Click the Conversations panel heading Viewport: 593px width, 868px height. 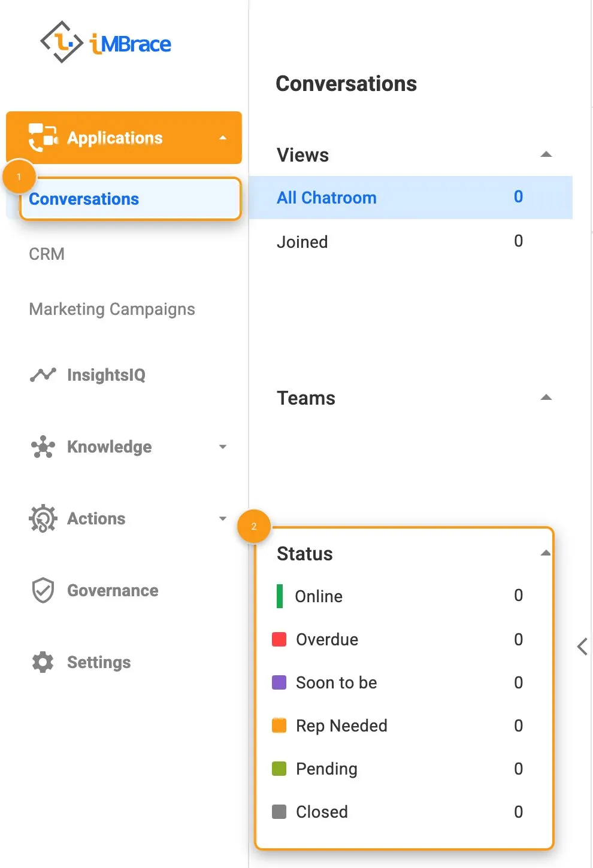click(x=346, y=84)
